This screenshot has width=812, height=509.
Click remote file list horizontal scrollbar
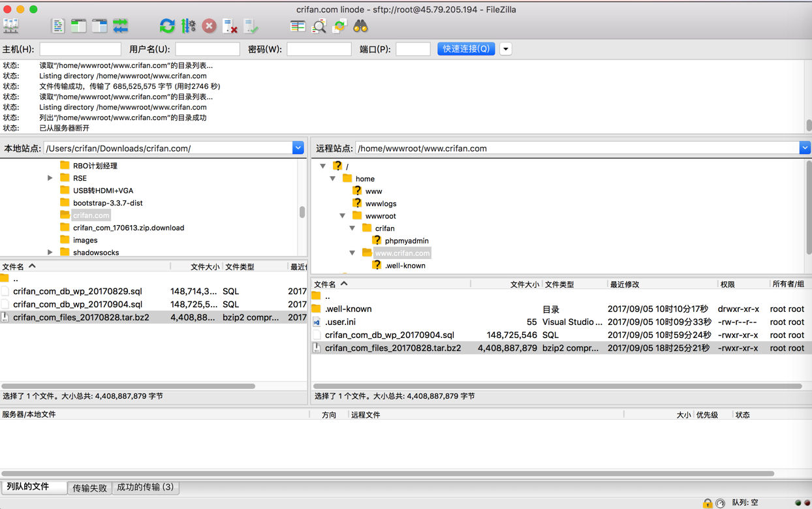point(558,386)
